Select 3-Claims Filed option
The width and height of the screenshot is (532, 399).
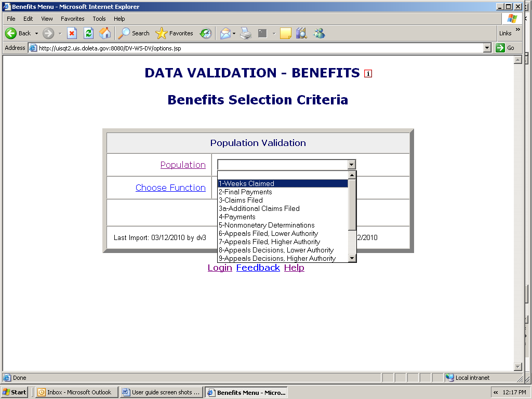point(283,200)
